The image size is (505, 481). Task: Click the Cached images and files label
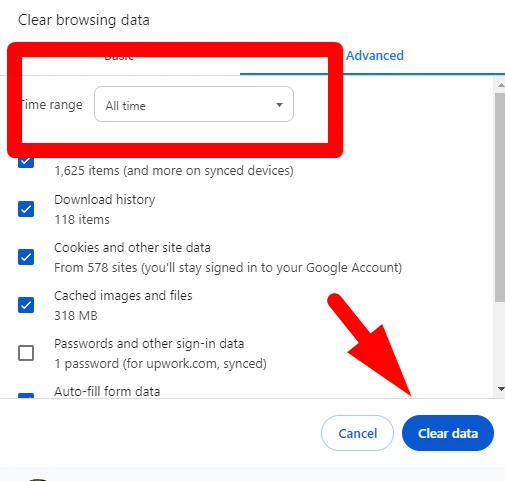123,296
